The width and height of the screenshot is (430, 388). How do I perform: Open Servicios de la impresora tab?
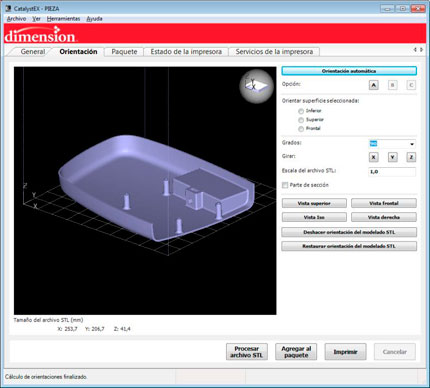tap(274, 52)
